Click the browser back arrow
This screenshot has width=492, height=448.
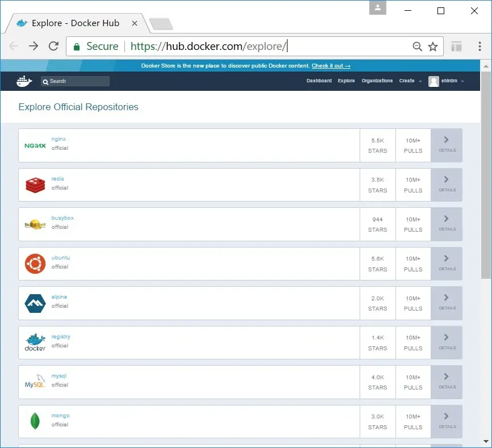tap(14, 46)
